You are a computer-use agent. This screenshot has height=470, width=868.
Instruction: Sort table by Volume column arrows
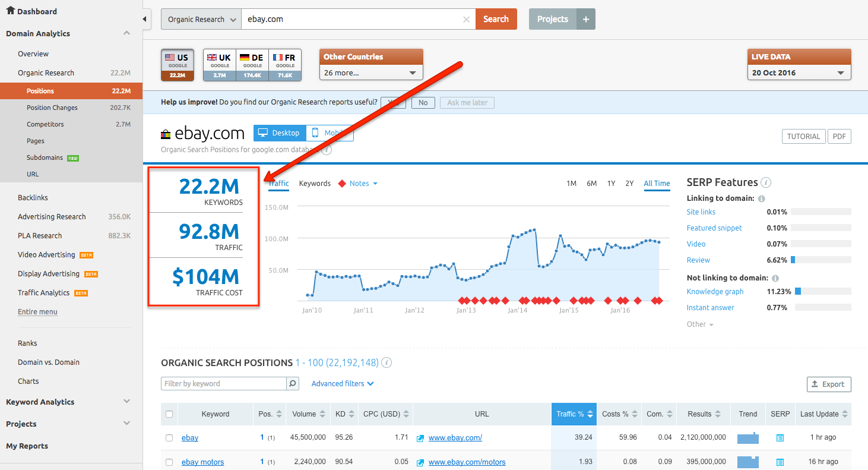coord(322,414)
